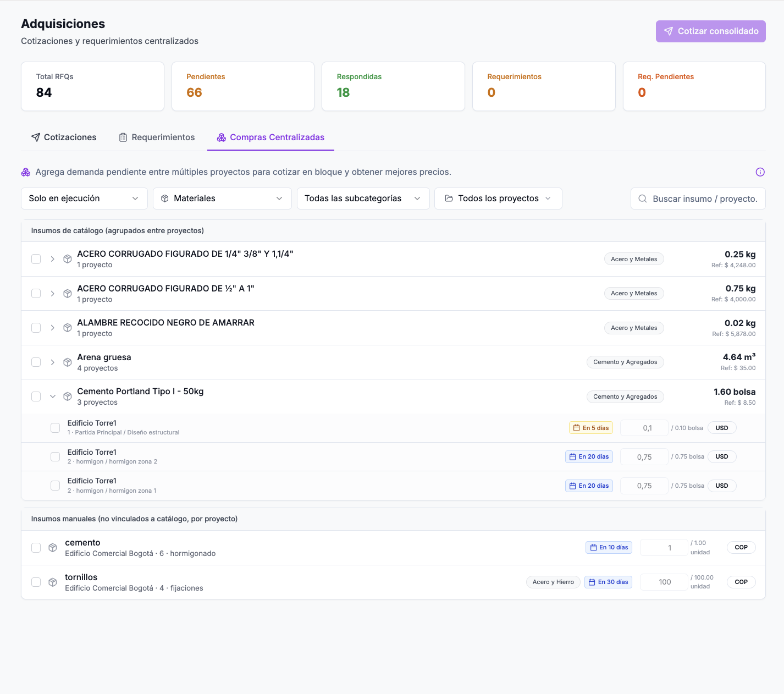Image resolution: width=784 pixels, height=694 pixels.
Task: Switch to Requerimientos tab
Action: coord(157,137)
